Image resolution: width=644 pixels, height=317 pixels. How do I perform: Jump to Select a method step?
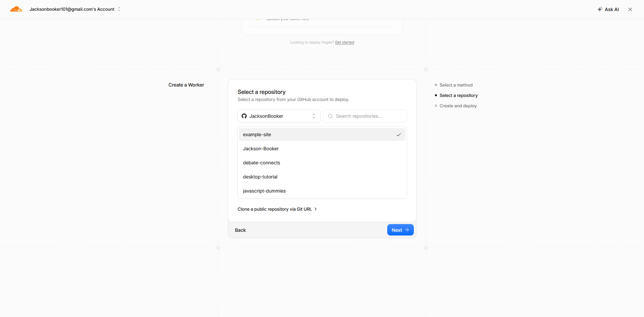click(456, 85)
